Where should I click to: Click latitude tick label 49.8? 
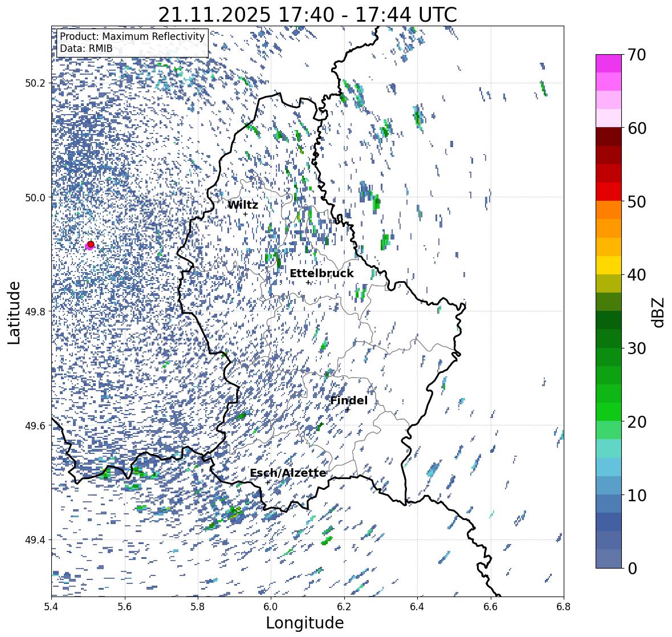35,311
